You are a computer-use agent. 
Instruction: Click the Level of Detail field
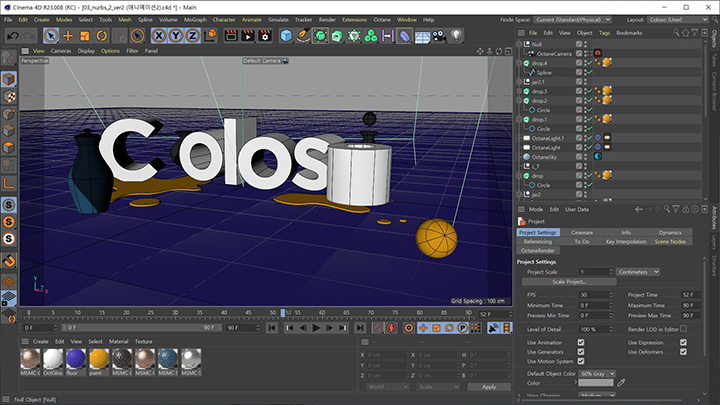click(594, 329)
